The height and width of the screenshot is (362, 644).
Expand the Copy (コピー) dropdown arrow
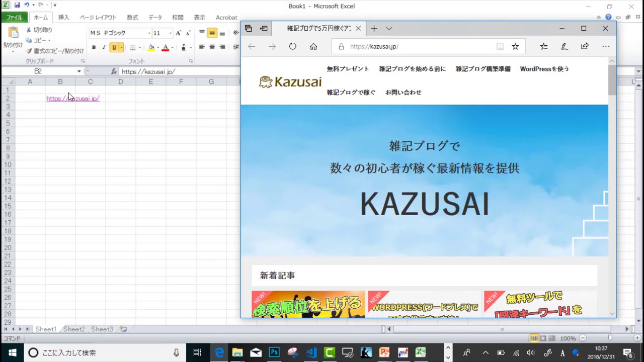[x=49, y=40]
